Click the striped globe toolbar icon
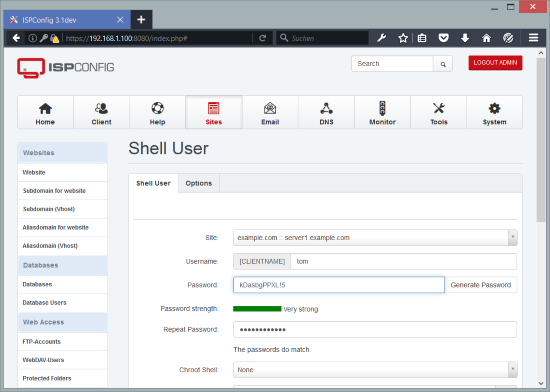 pyautogui.click(x=508, y=38)
